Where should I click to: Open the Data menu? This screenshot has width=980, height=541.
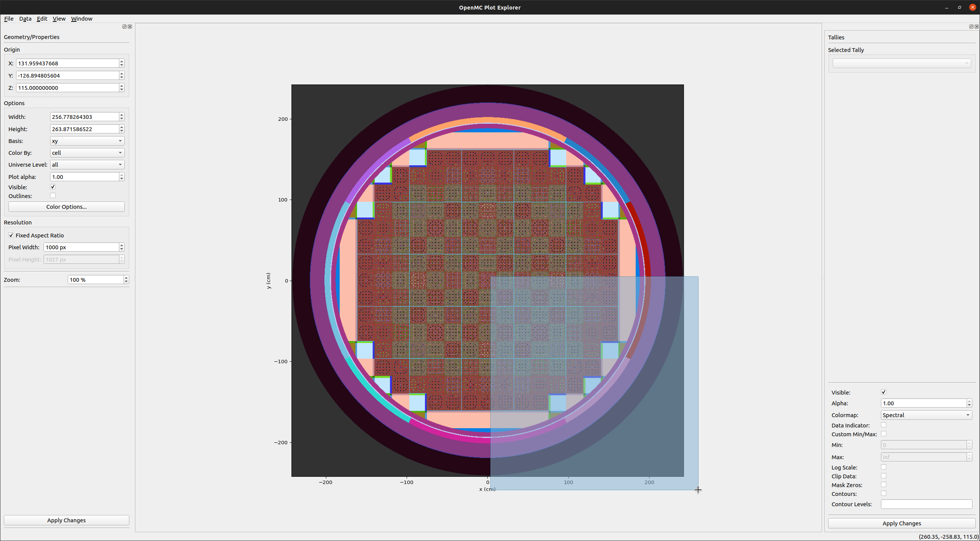pyautogui.click(x=25, y=18)
